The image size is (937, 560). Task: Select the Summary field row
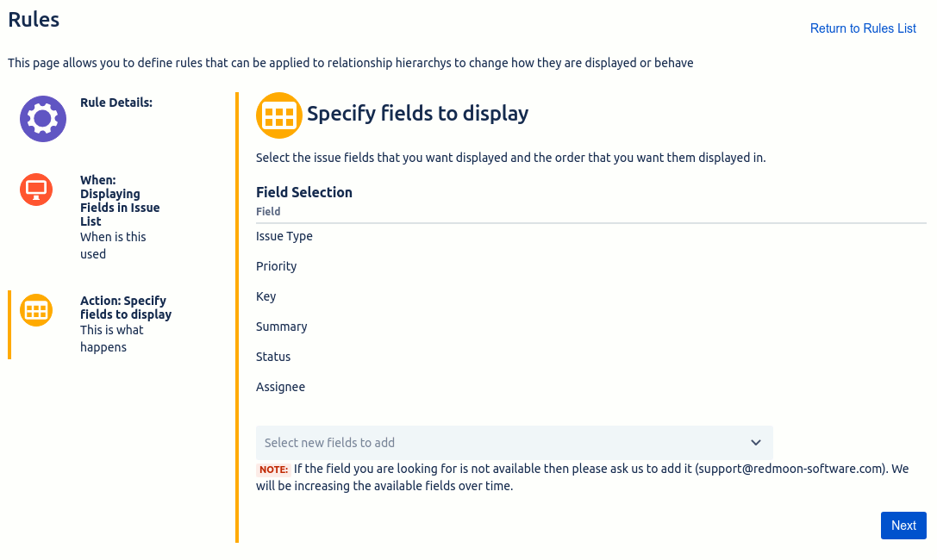tap(591, 327)
